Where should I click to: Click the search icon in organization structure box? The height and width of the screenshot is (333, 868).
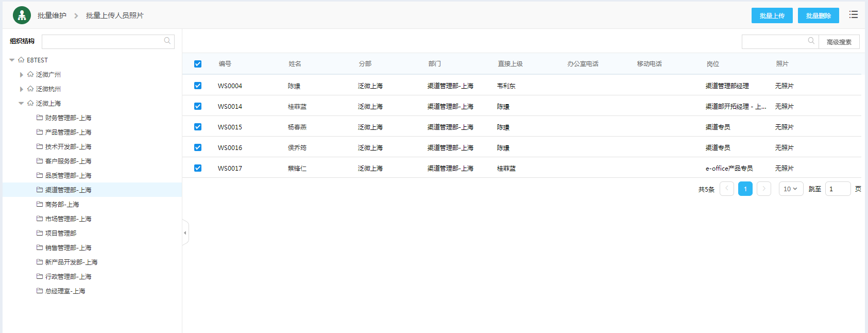(x=167, y=41)
